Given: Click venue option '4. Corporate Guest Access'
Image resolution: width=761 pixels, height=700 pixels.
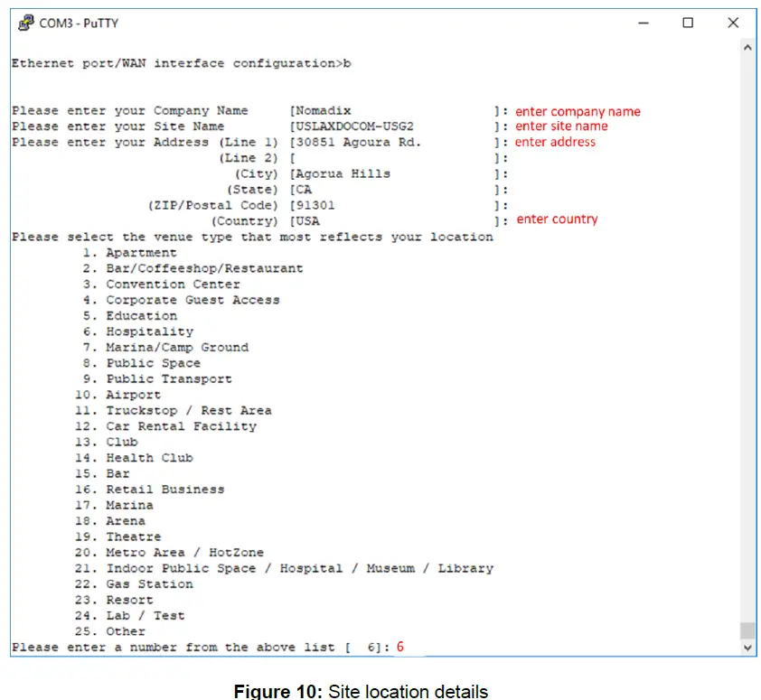Looking at the screenshot, I should point(181,300).
